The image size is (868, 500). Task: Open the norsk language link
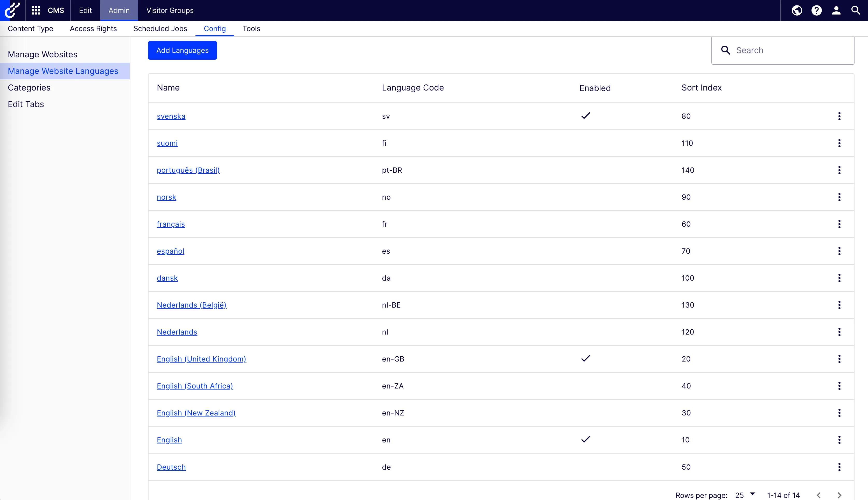[166, 197]
